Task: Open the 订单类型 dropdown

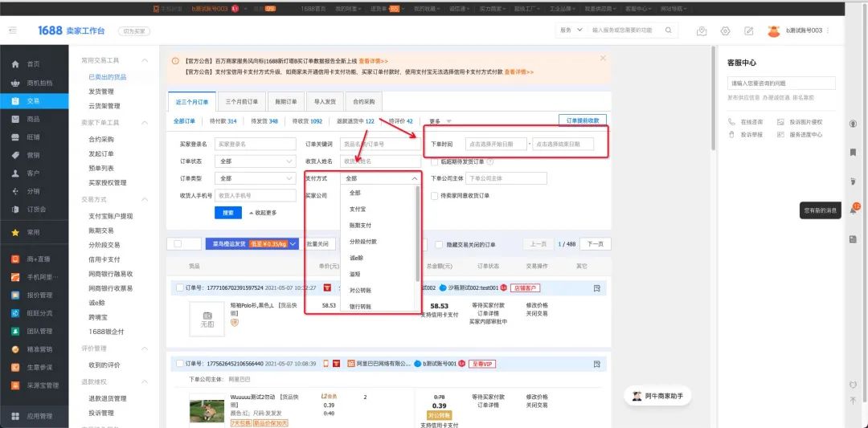Action: 256,178
